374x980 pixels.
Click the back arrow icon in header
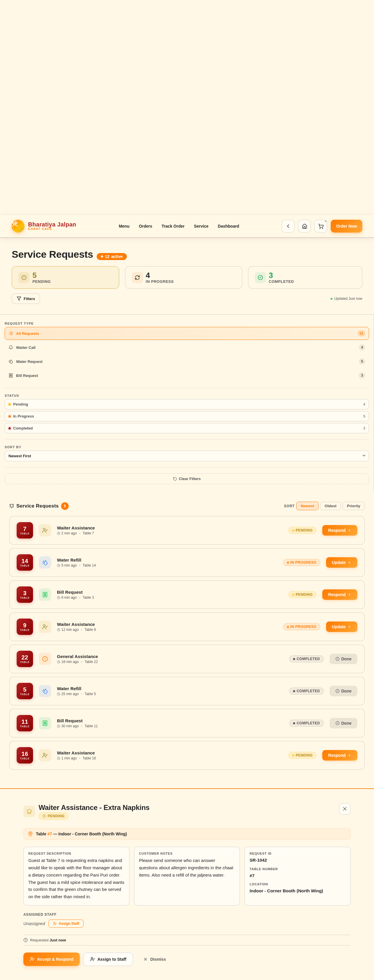point(288,226)
